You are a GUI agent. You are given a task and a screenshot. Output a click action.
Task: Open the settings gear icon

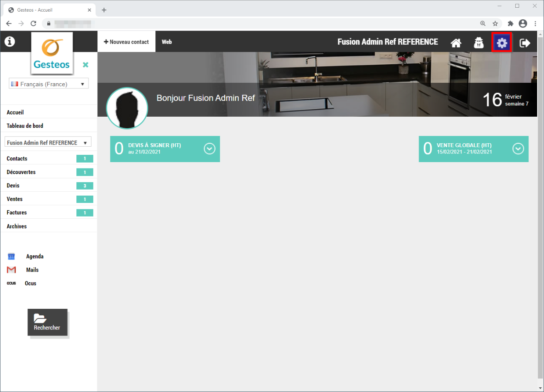tap(501, 43)
